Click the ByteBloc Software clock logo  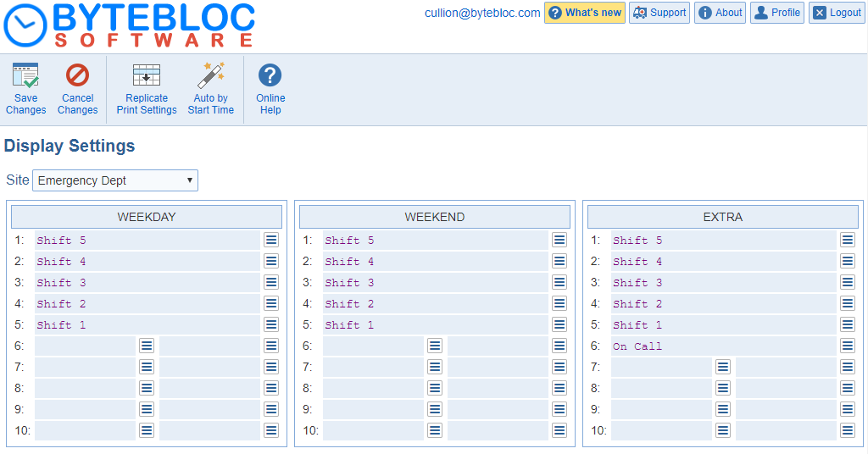[25, 25]
